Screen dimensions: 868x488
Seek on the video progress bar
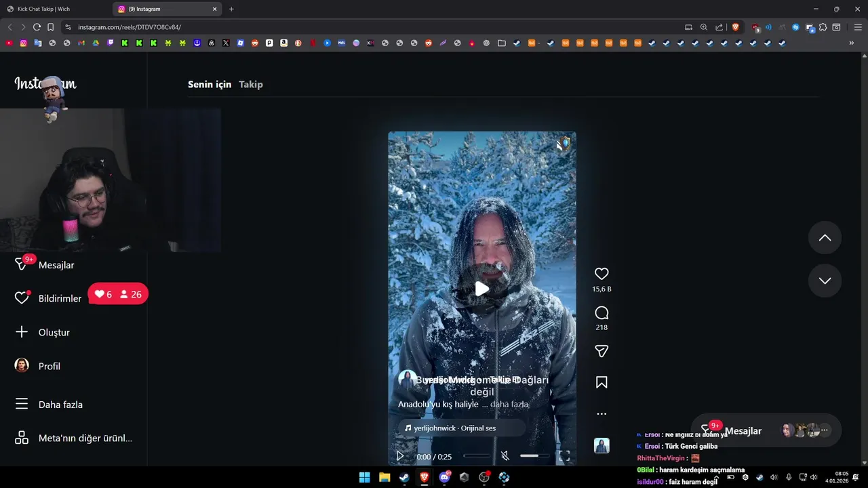pos(477,456)
